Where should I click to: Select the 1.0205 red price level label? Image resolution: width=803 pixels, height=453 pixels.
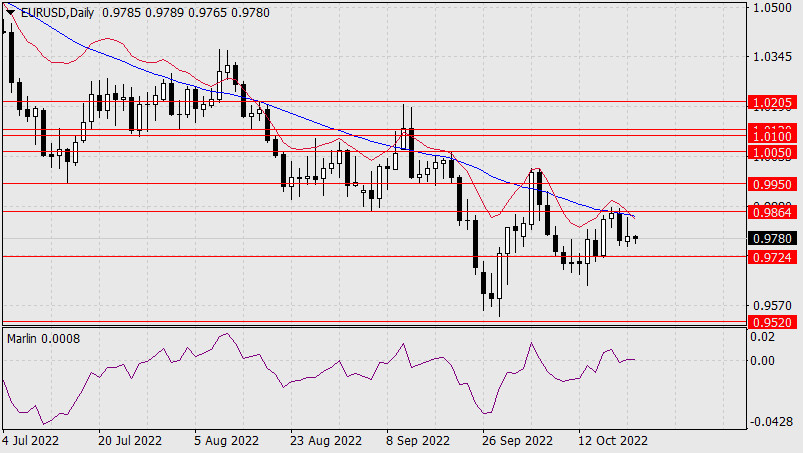[x=773, y=103]
